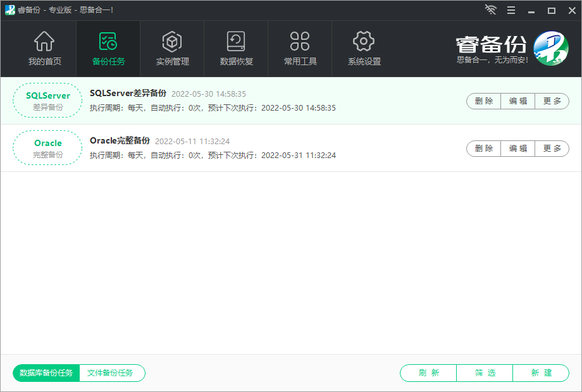Show more options for SQLServer差异备份
The image size is (582, 392).
552,101
